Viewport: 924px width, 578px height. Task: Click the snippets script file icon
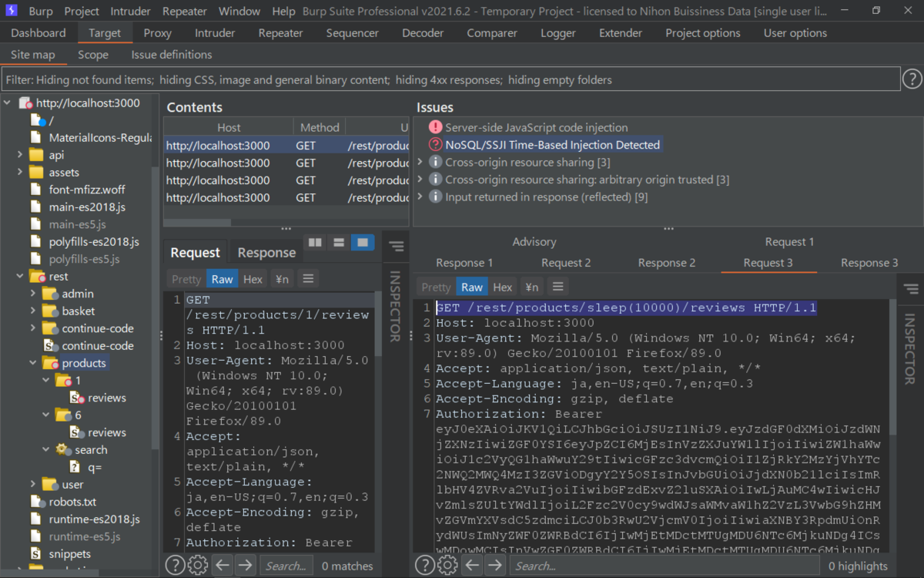point(36,553)
